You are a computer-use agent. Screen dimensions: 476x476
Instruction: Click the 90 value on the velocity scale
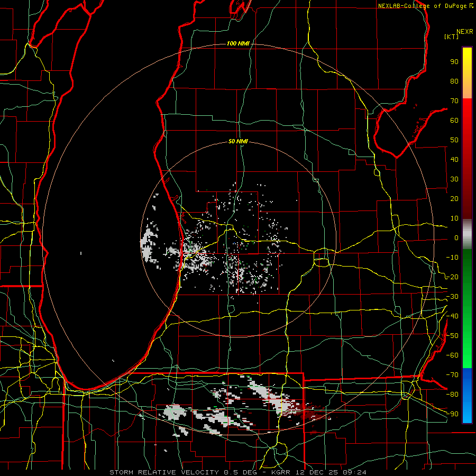point(454,62)
